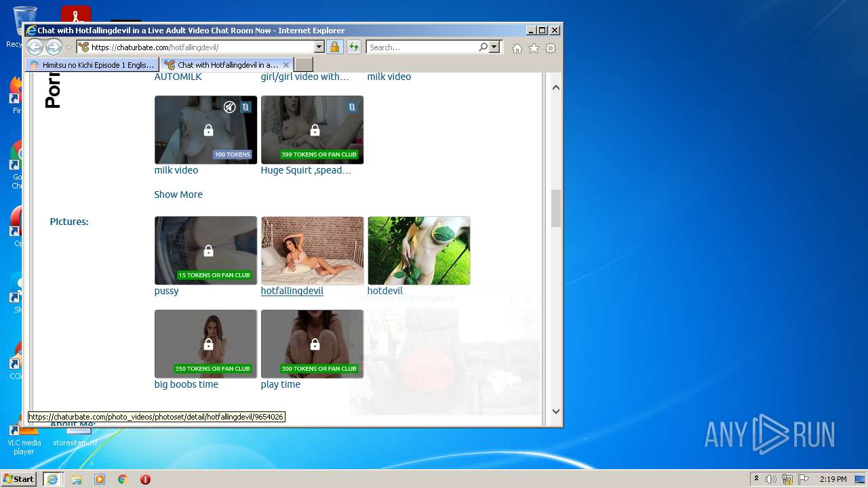Click the AUTOMILK video link

point(178,77)
